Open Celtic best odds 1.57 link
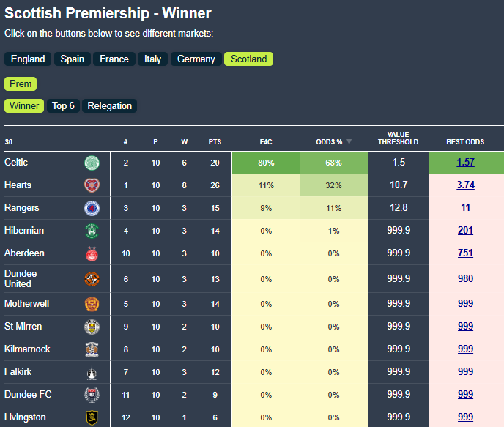Screen dimensions: 504x427 (x=465, y=163)
